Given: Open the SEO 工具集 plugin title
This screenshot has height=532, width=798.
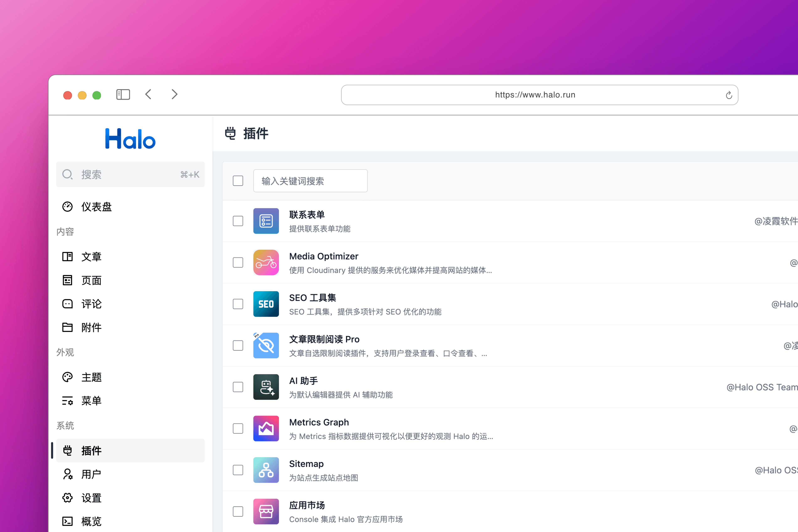Looking at the screenshot, I should pos(313,298).
